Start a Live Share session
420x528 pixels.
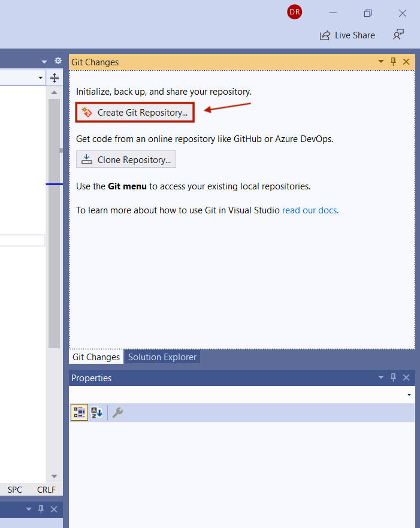(x=348, y=35)
